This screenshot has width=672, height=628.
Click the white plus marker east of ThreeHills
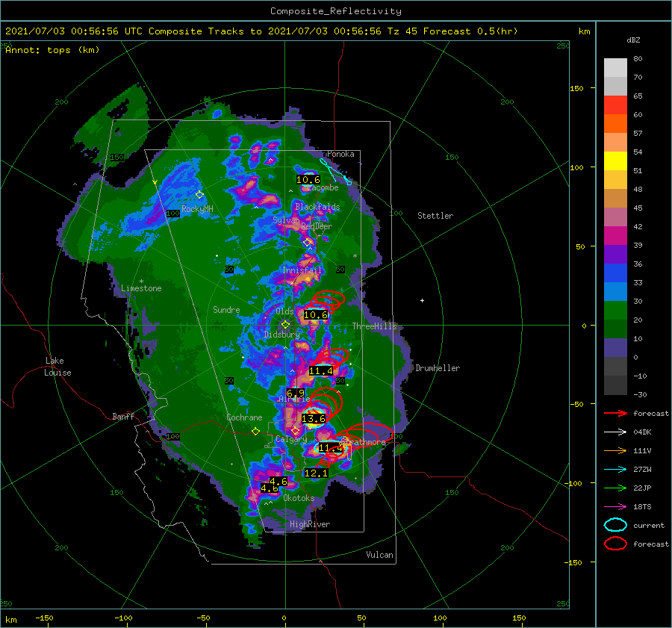click(x=422, y=300)
